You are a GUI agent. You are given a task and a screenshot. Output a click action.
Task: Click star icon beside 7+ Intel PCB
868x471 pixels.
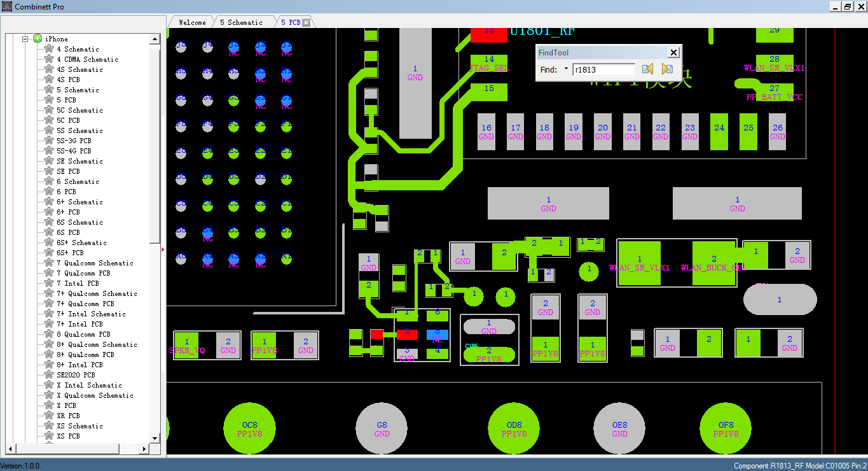[49, 324]
